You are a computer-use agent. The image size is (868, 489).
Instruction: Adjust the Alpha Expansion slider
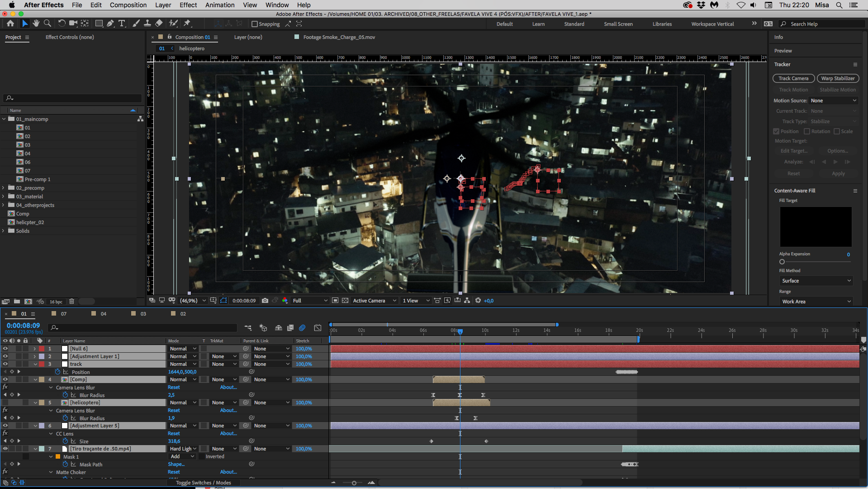[782, 262]
